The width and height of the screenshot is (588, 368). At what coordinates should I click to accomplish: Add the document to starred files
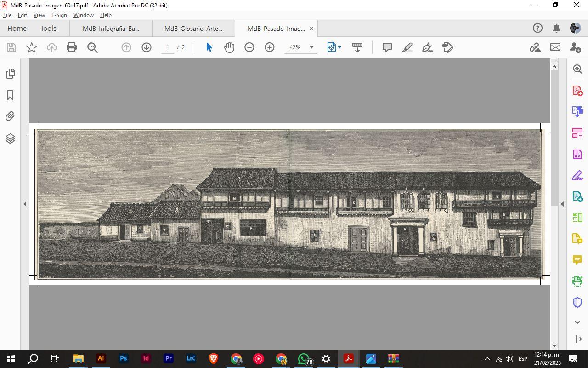pyautogui.click(x=32, y=47)
